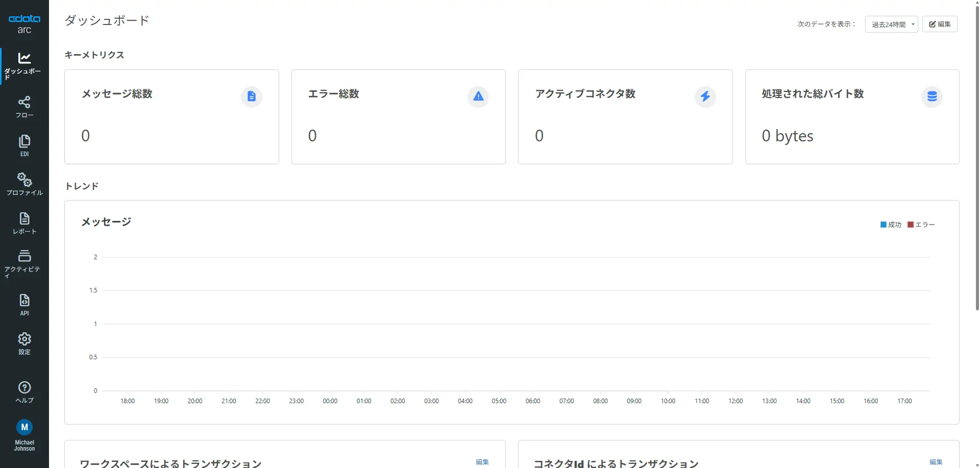
Task: Click the lightning icon on アクティブコネクタ数 card
Action: [705, 96]
